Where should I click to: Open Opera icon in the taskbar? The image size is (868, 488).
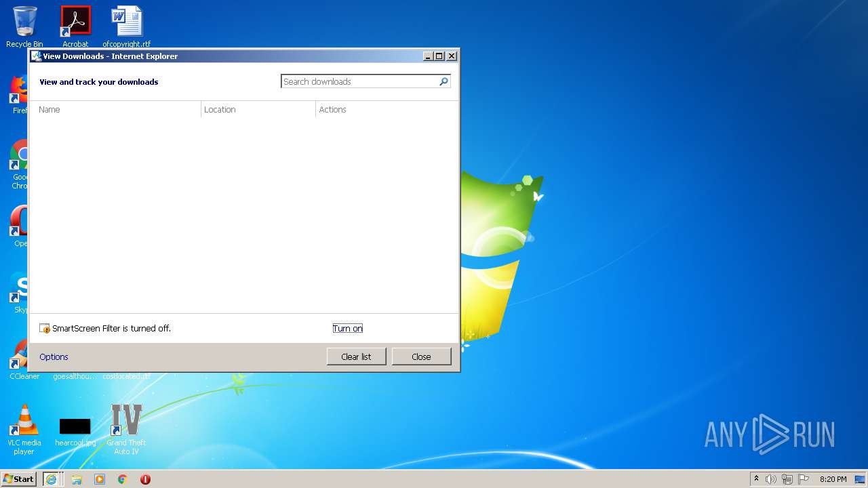pyautogui.click(x=145, y=479)
